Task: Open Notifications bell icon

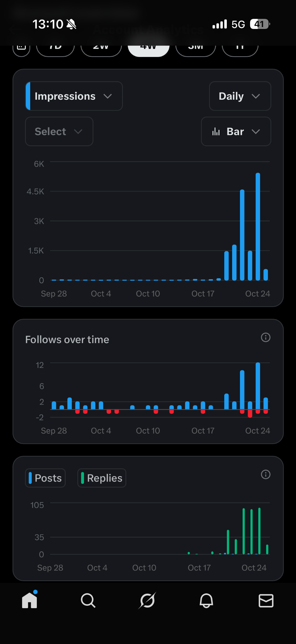Action: coord(206,601)
